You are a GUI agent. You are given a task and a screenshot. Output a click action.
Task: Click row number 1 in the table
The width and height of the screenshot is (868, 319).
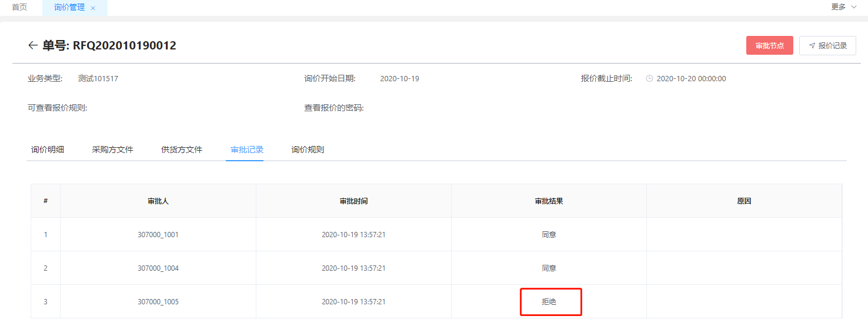pos(45,234)
